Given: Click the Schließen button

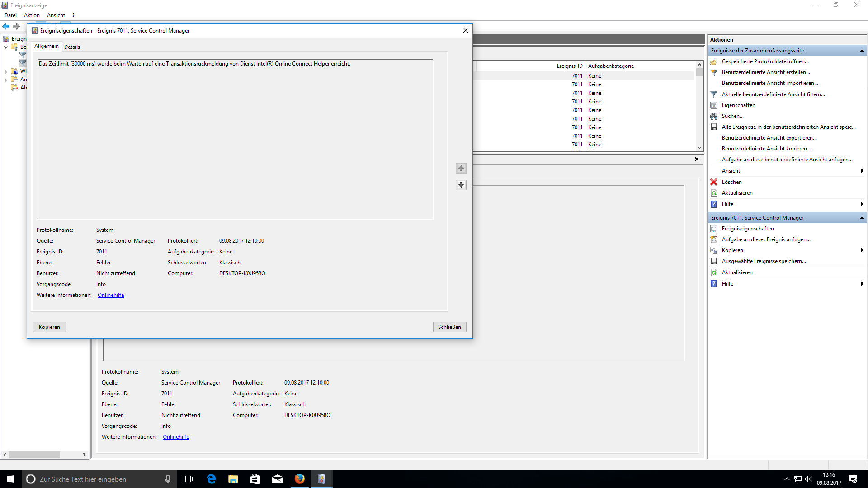Looking at the screenshot, I should pos(449,327).
